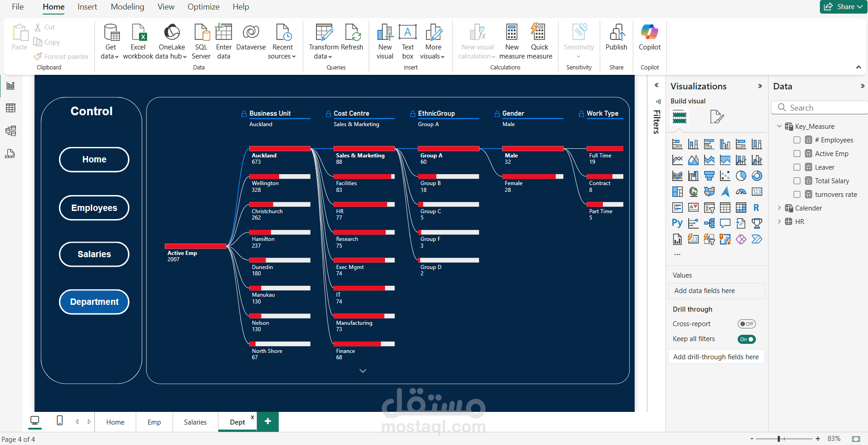Expand the Filters pane

[x=656, y=85]
